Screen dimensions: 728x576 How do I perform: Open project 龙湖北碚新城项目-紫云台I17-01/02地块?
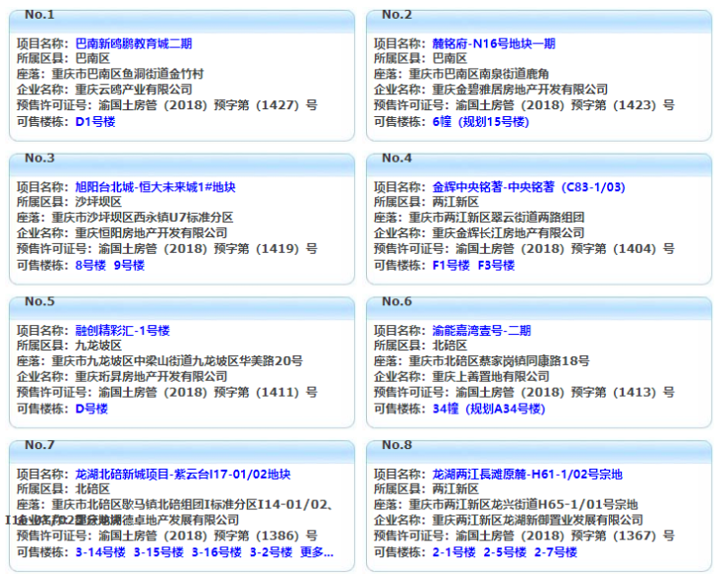pyautogui.click(x=183, y=475)
